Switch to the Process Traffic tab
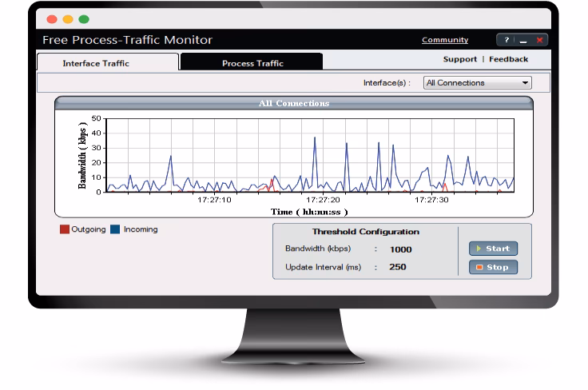588x390 pixels. click(252, 62)
